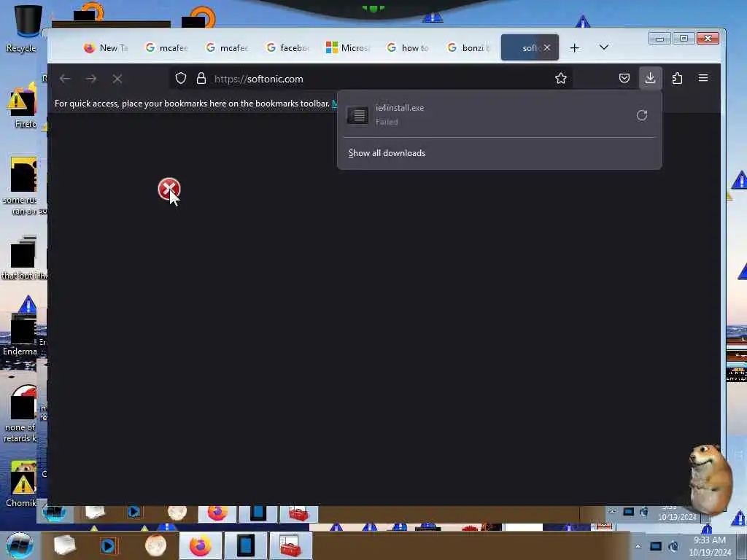The image size is (747, 560).
Task: Toggle the downloads panel toolbar button
Action: coord(650,78)
